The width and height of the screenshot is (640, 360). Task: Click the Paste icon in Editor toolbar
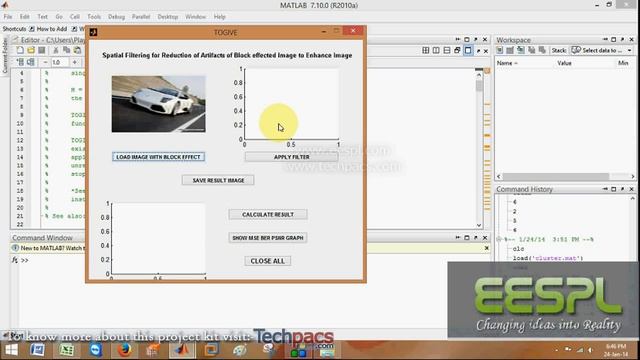(x=77, y=50)
